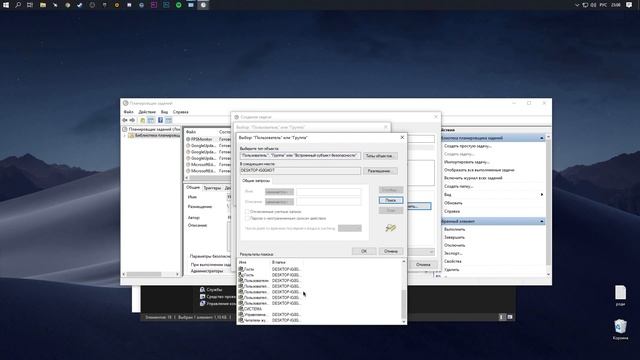Open the Вид menu in the menu bar
The image size is (640, 360).
coord(164,112)
